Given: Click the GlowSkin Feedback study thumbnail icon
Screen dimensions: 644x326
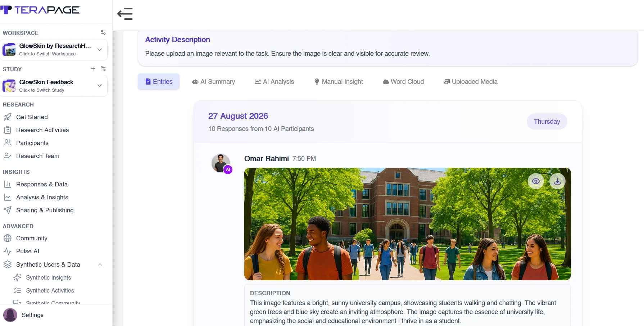Looking at the screenshot, I should click(x=9, y=86).
